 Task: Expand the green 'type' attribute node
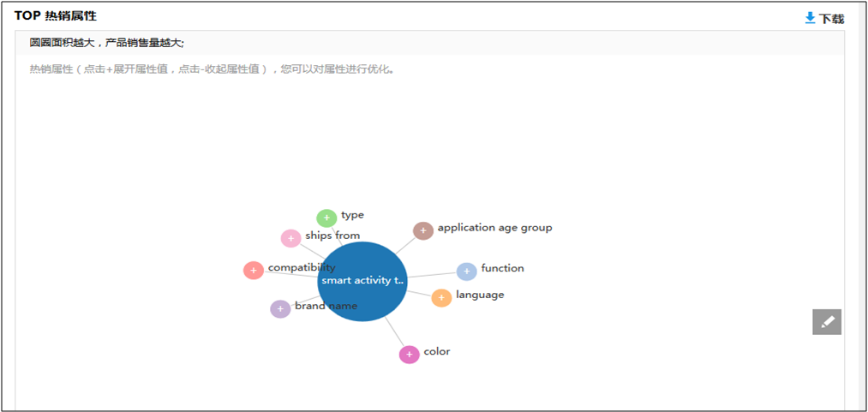[326, 218]
